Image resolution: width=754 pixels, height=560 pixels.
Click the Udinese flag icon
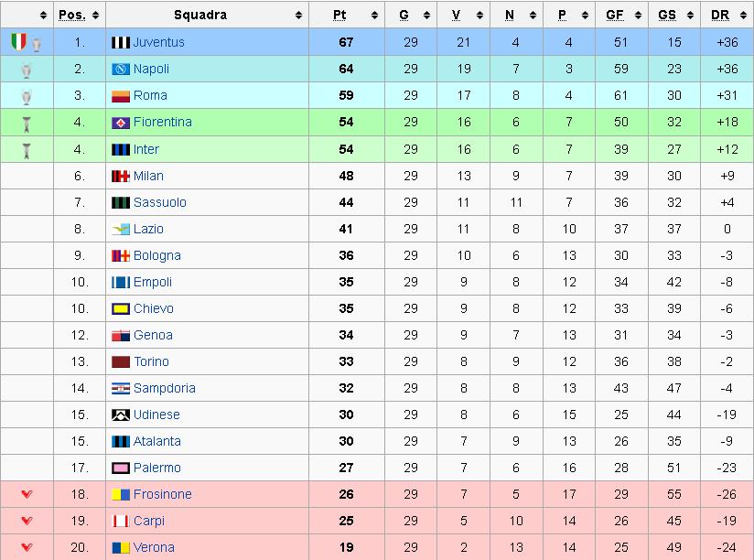(121, 415)
